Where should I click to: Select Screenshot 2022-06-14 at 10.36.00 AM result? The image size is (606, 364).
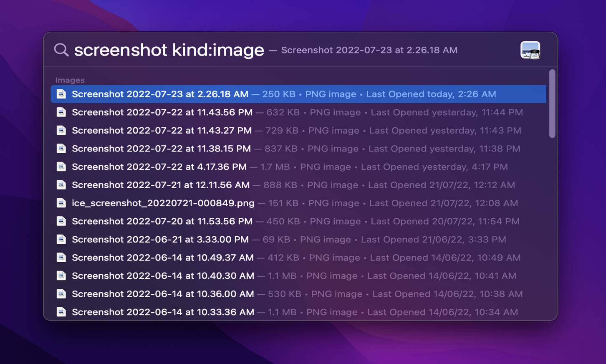[x=298, y=294]
